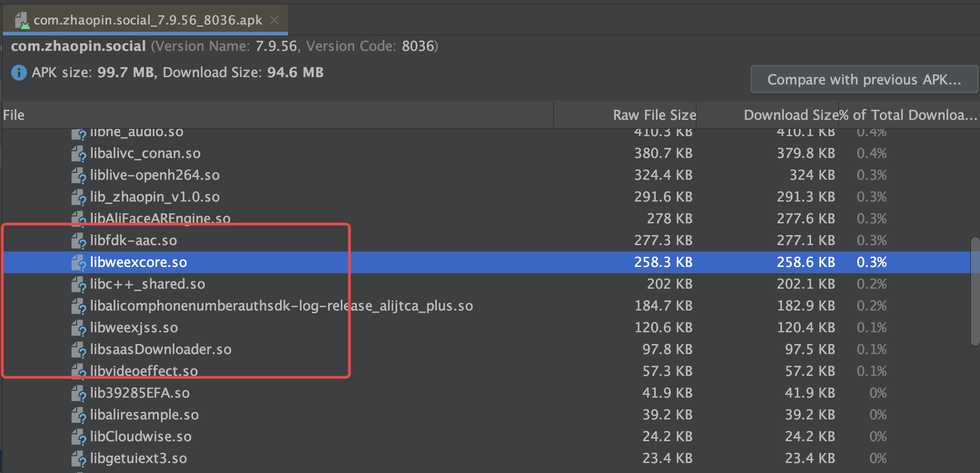This screenshot has width=980, height=473.
Task: Click the 41.9 KB raw size value
Action: [668, 393]
